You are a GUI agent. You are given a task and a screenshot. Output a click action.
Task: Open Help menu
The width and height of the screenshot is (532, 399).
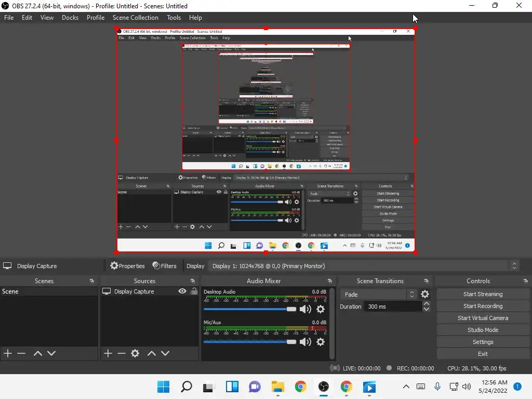[x=195, y=18]
